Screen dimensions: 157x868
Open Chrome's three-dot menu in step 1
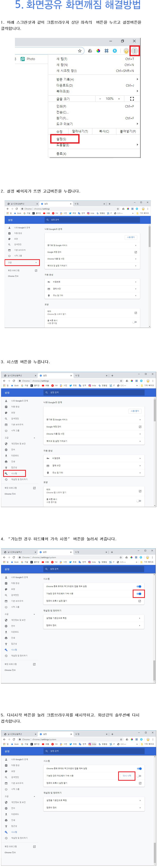pos(135,51)
